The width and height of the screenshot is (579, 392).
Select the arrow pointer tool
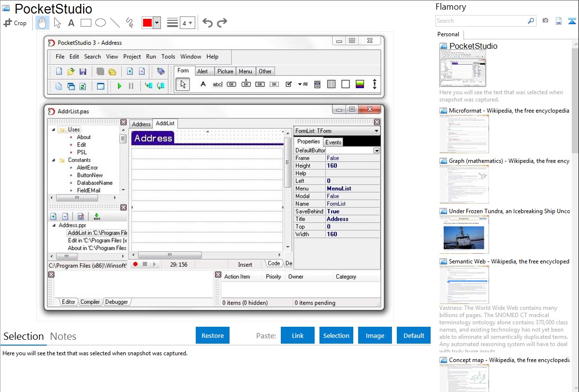(57, 23)
